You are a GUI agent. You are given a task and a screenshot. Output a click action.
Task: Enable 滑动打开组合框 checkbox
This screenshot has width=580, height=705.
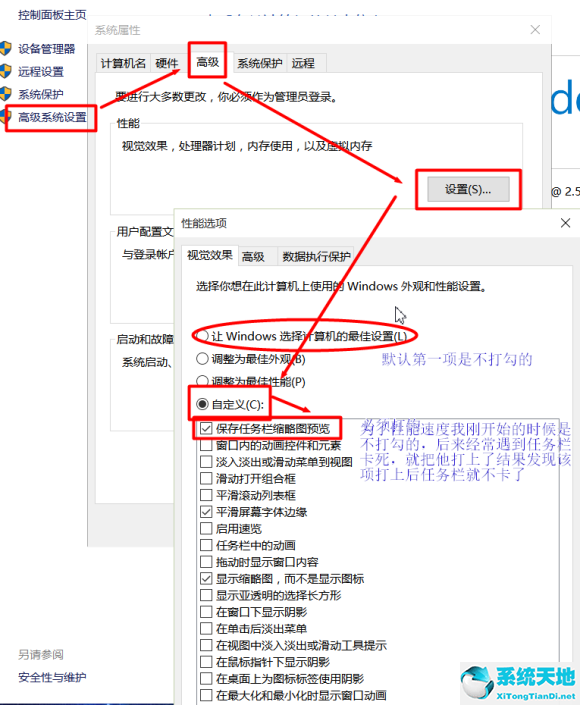206,478
